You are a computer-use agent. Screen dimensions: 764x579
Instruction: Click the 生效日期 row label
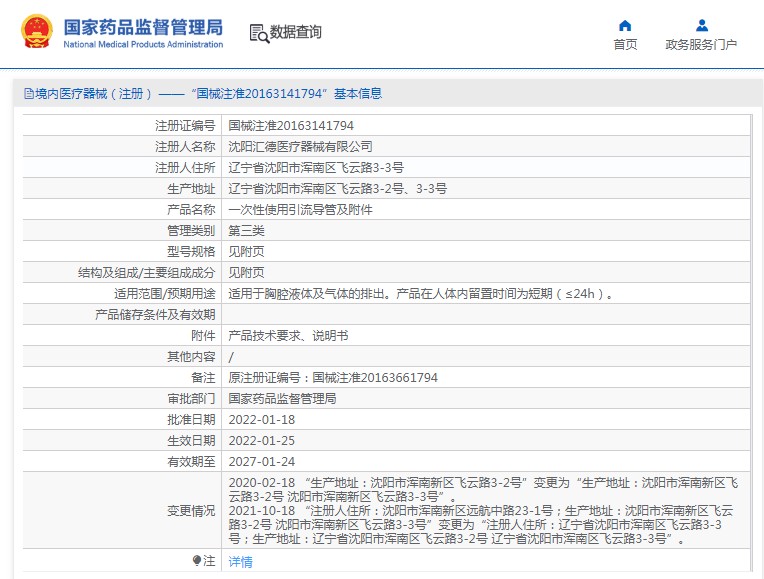[x=191, y=441]
